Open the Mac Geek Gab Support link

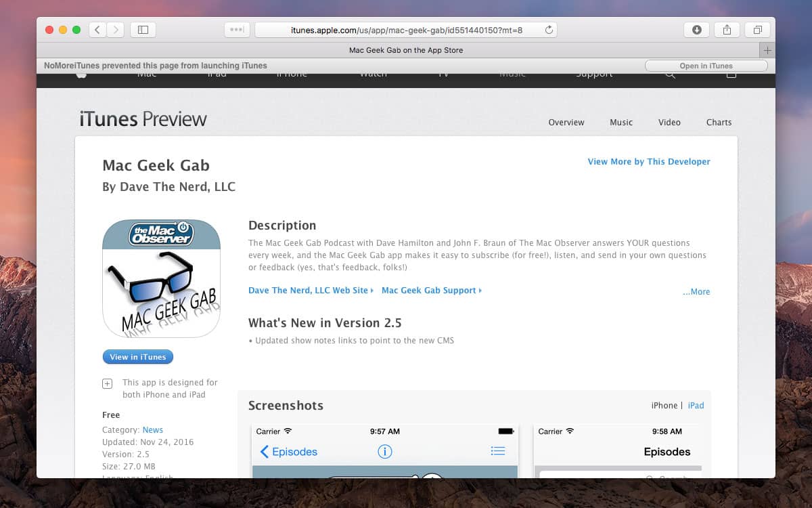[x=432, y=291]
